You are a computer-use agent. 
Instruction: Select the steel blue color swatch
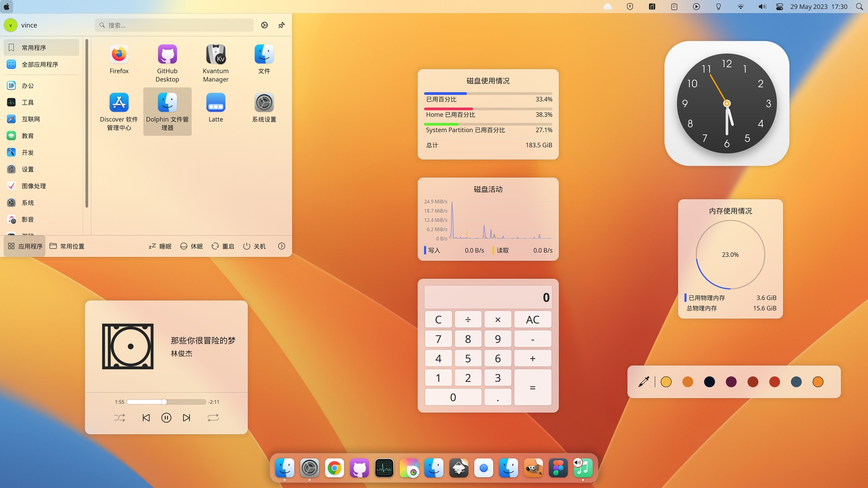pyautogui.click(x=796, y=382)
